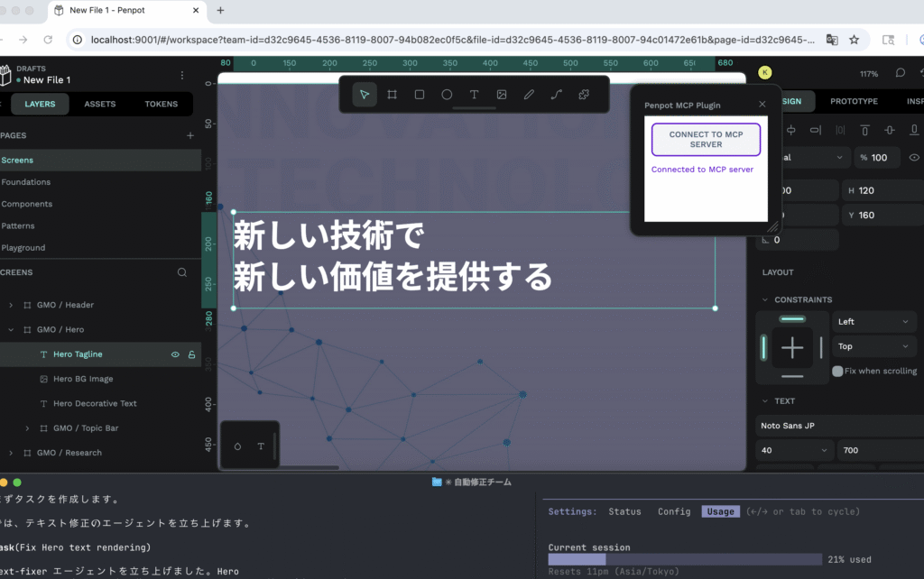Enable Fix when scrolling checkbox

coord(837,371)
